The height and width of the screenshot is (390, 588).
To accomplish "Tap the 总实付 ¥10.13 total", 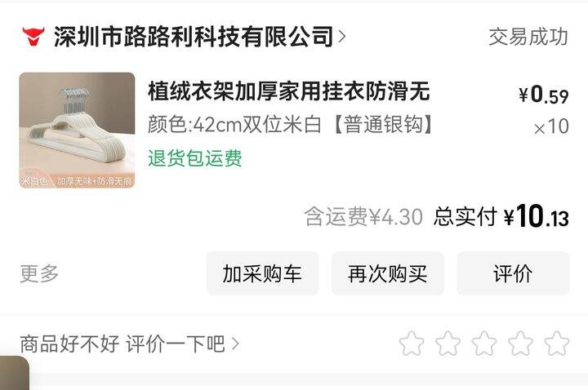I will pos(501,216).
